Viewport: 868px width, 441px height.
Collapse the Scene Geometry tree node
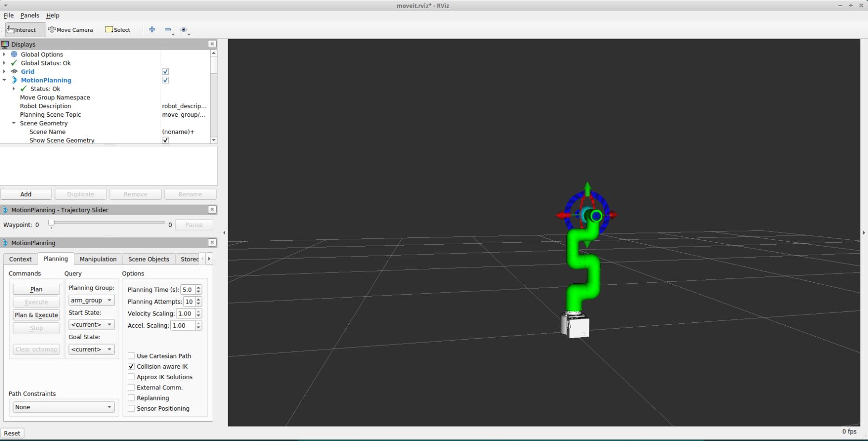coord(14,123)
